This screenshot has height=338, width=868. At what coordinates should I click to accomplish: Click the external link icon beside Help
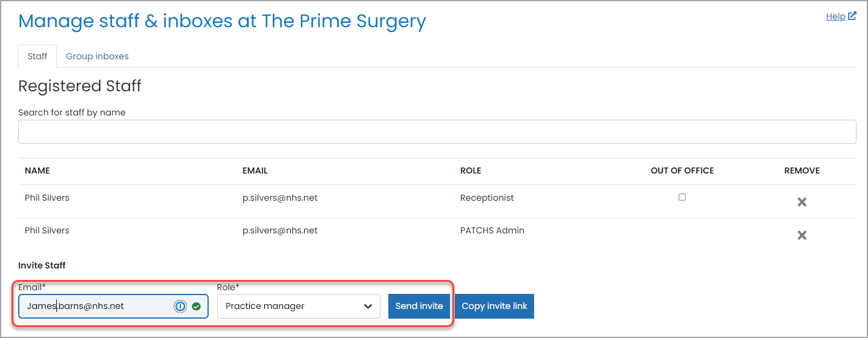click(x=852, y=16)
